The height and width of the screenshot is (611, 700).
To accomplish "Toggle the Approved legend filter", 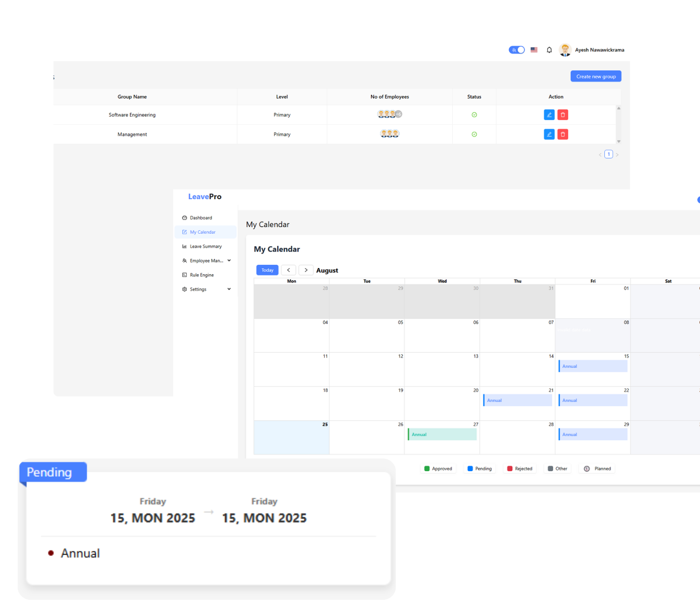I will coord(438,469).
